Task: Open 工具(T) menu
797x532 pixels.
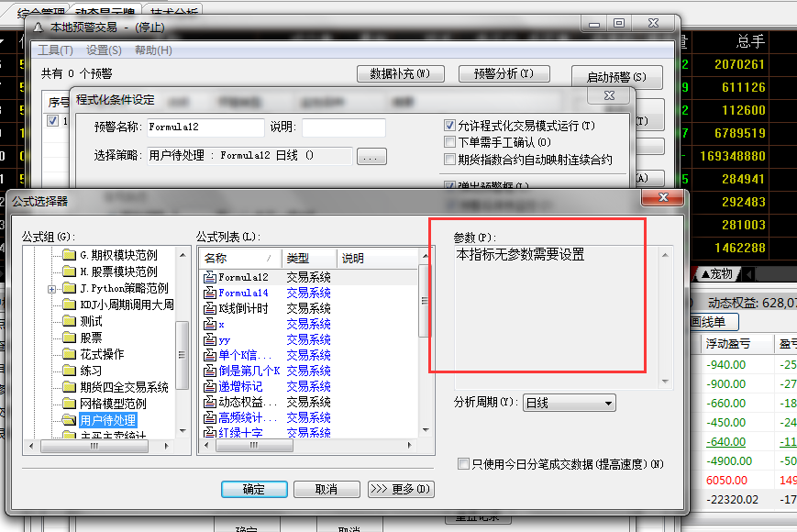Action: pos(55,50)
